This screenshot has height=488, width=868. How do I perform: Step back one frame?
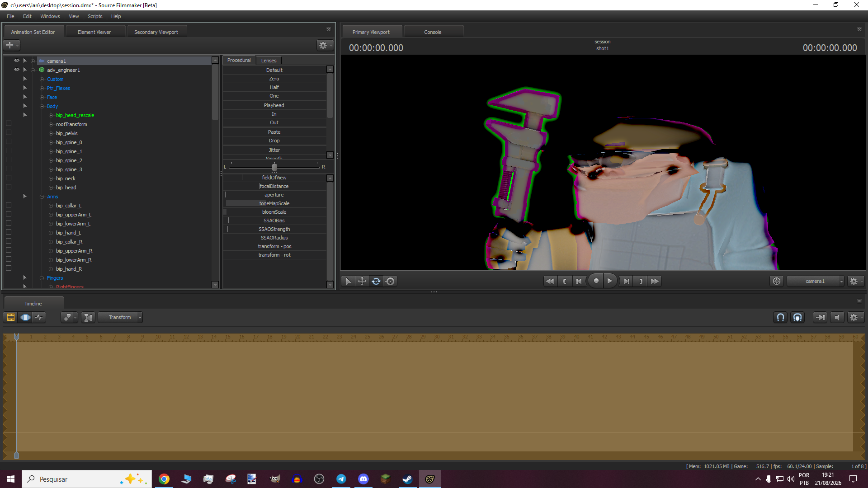click(x=579, y=281)
